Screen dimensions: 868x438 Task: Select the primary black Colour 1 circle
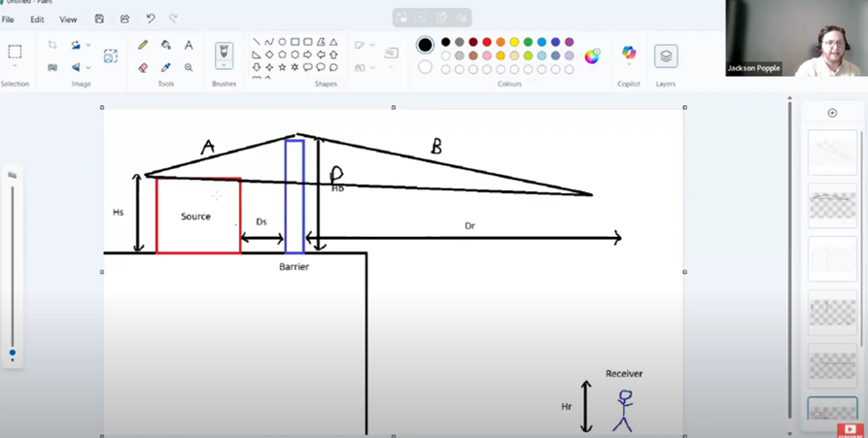tap(425, 45)
